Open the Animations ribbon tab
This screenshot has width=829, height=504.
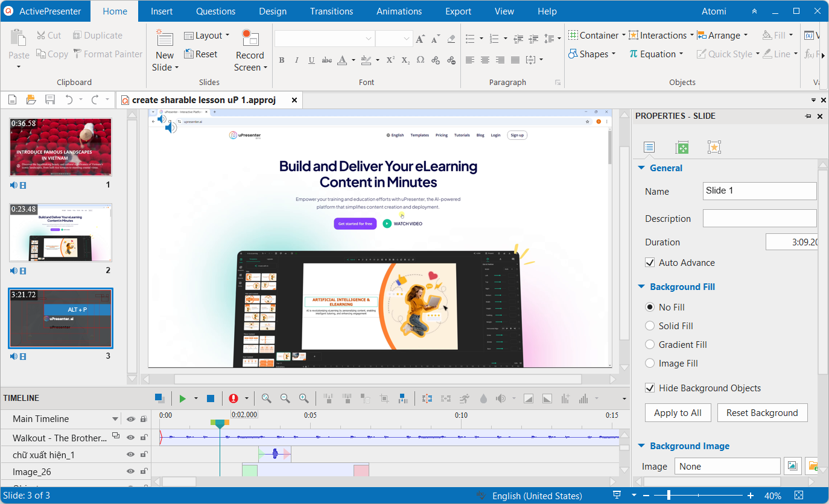[x=399, y=11]
